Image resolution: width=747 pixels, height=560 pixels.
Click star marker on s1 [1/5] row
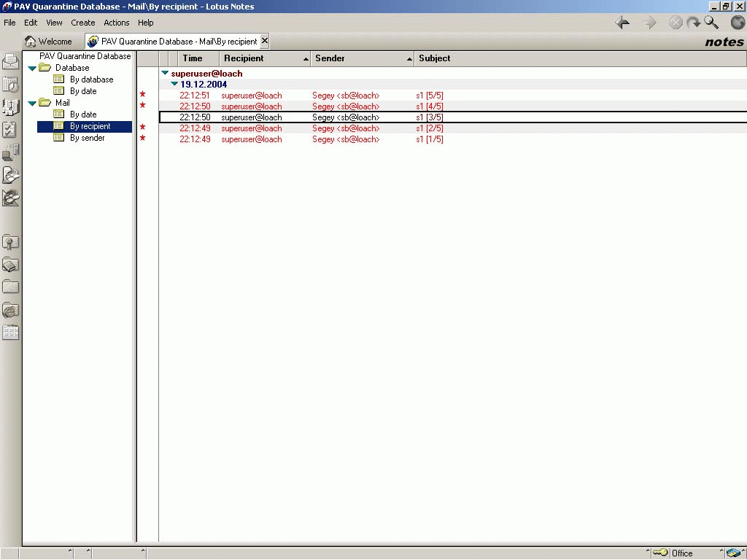(142, 138)
